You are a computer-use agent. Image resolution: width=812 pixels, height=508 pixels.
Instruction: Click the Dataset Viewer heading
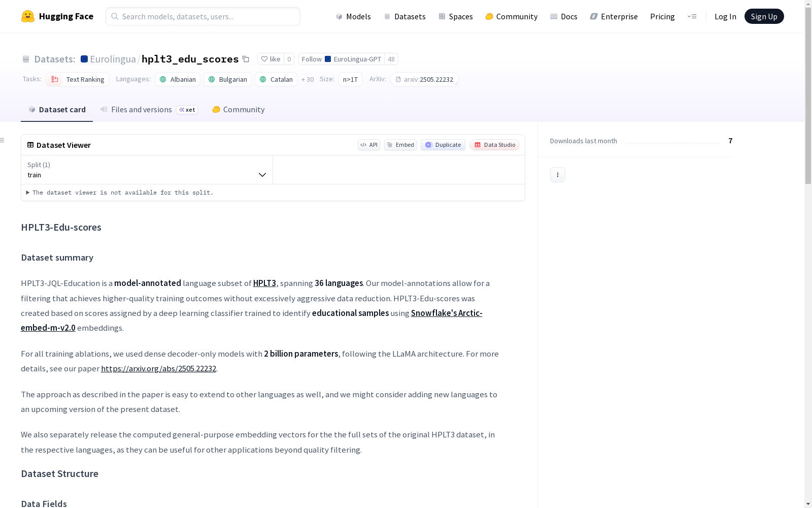(x=63, y=145)
